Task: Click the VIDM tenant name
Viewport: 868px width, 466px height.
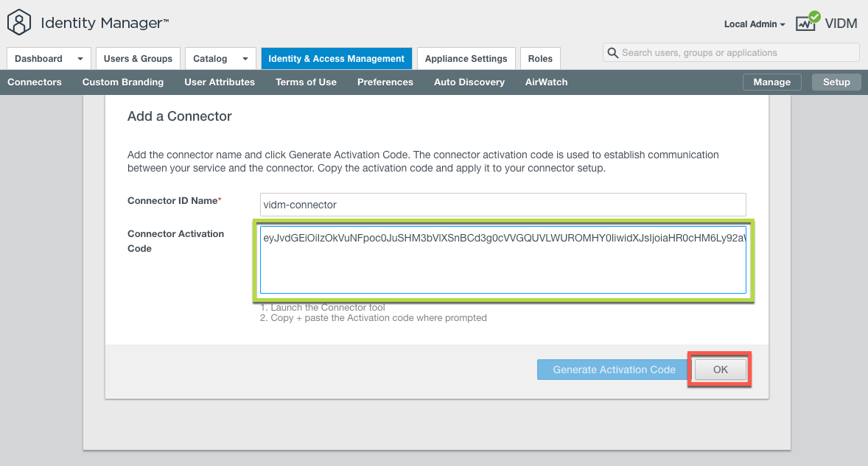Action: point(841,24)
